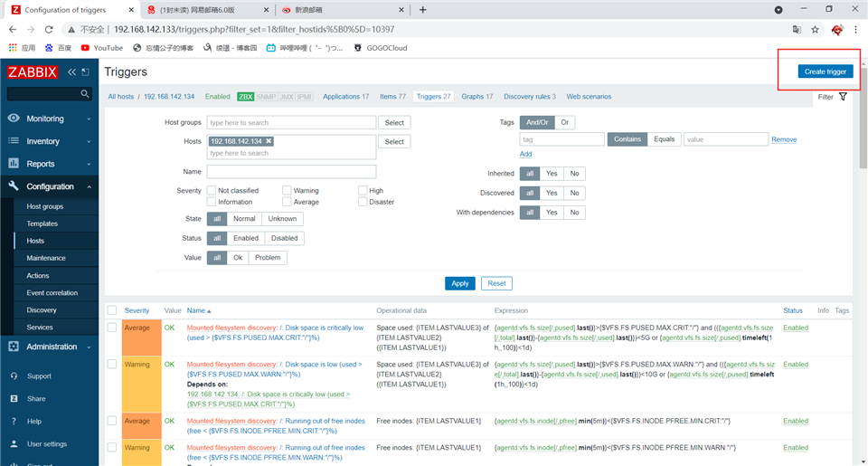Open Templates submenu item
Screen dimensions: 868x466
pyautogui.click(x=42, y=223)
